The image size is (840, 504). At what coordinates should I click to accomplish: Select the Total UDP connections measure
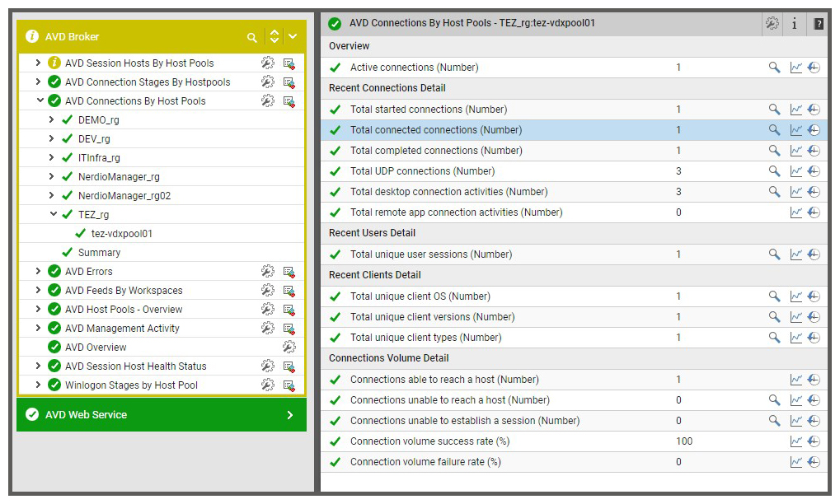[422, 171]
